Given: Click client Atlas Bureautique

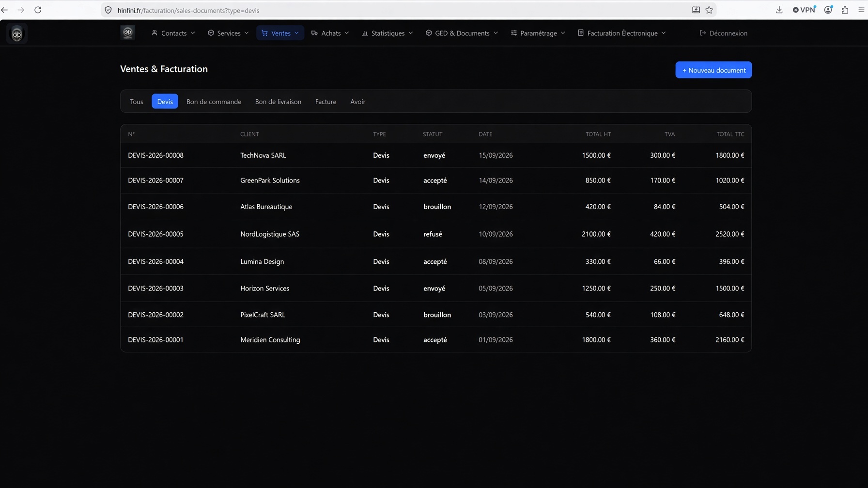Looking at the screenshot, I should tap(266, 207).
